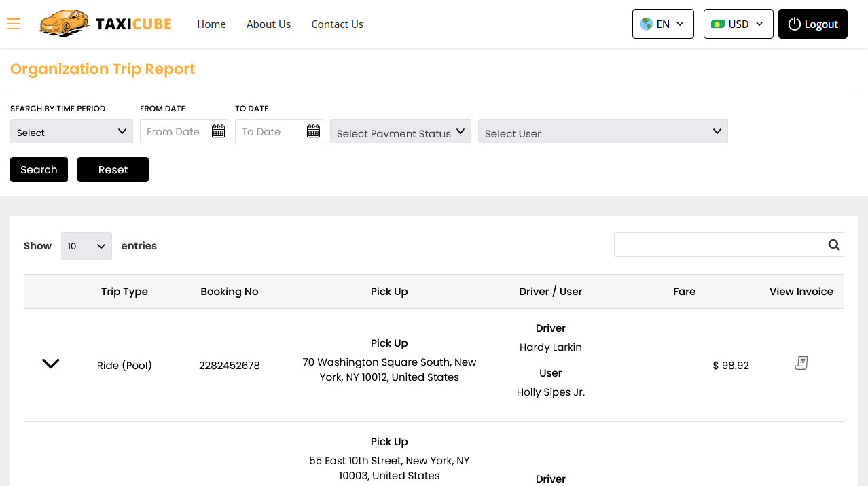868x486 pixels.
Task: Open the To Date calendar picker icon
Action: (x=313, y=131)
